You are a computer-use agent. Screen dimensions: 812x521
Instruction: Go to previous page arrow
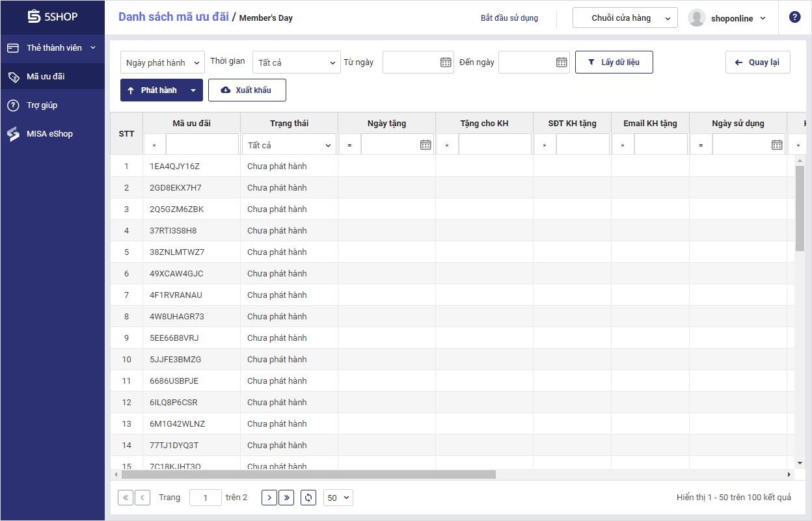tap(142, 498)
